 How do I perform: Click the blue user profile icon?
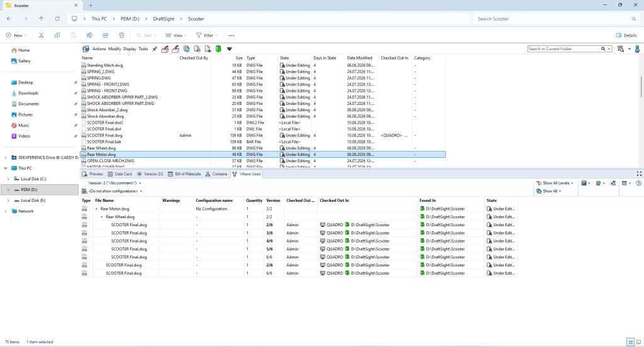click(638, 49)
